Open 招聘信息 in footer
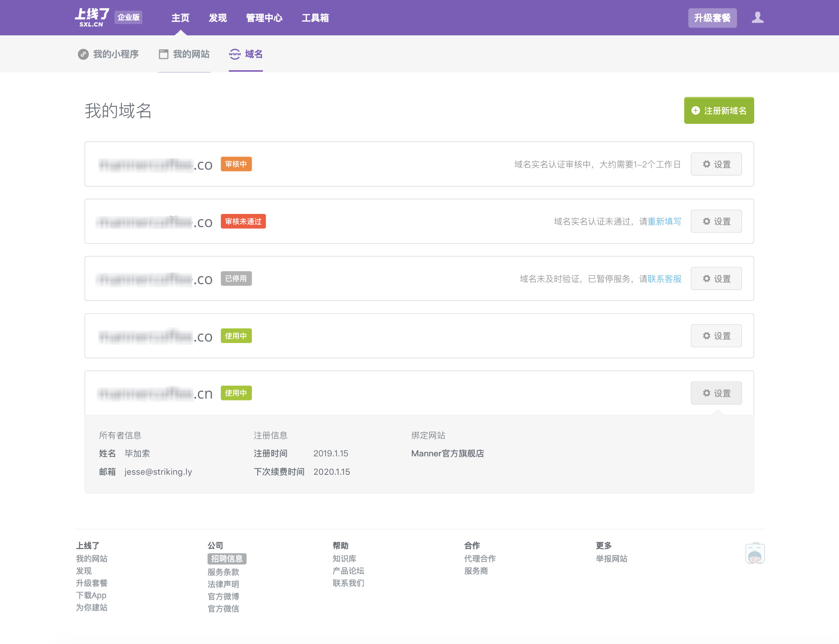The image size is (839, 644). [x=227, y=558]
